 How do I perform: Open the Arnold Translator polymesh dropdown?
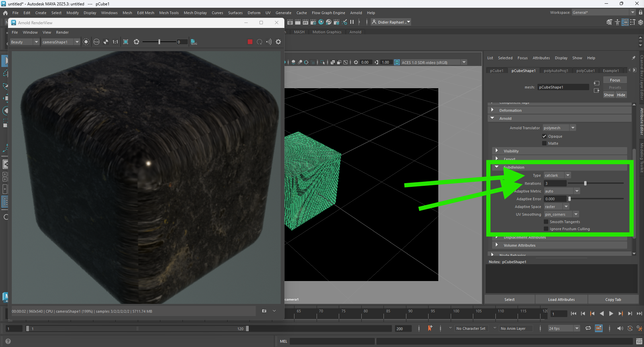pyautogui.click(x=559, y=128)
